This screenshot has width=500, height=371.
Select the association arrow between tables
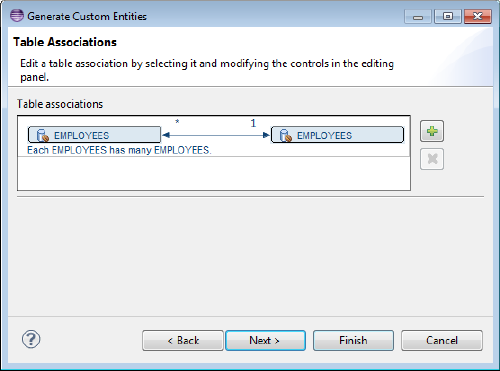(x=216, y=135)
